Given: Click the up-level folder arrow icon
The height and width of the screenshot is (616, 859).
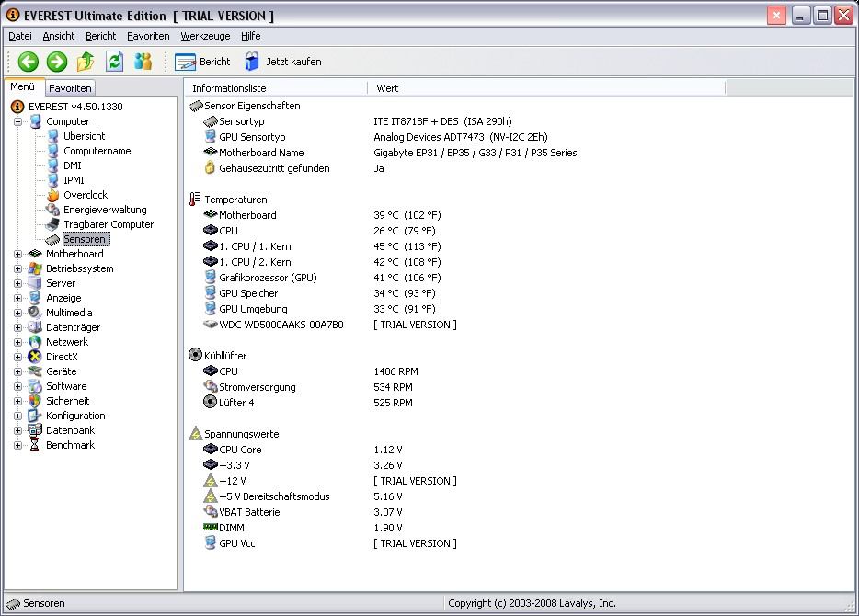Looking at the screenshot, I should coord(86,62).
